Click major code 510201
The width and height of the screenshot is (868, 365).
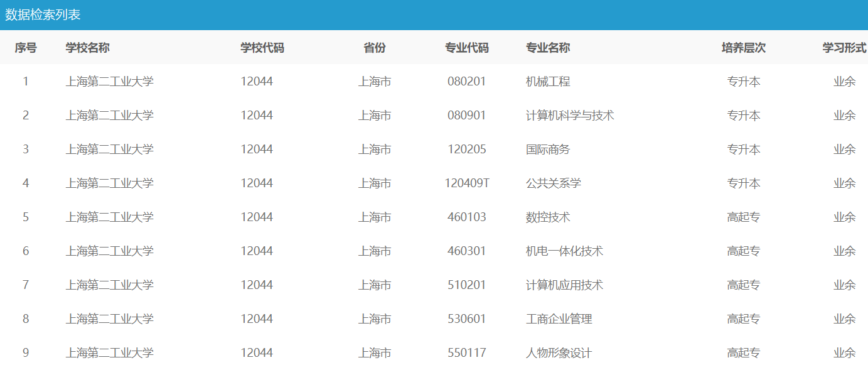(467, 285)
